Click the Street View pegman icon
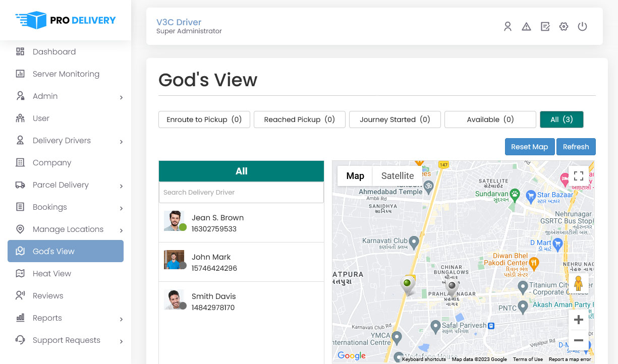The image size is (618, 364). (579, 283)
